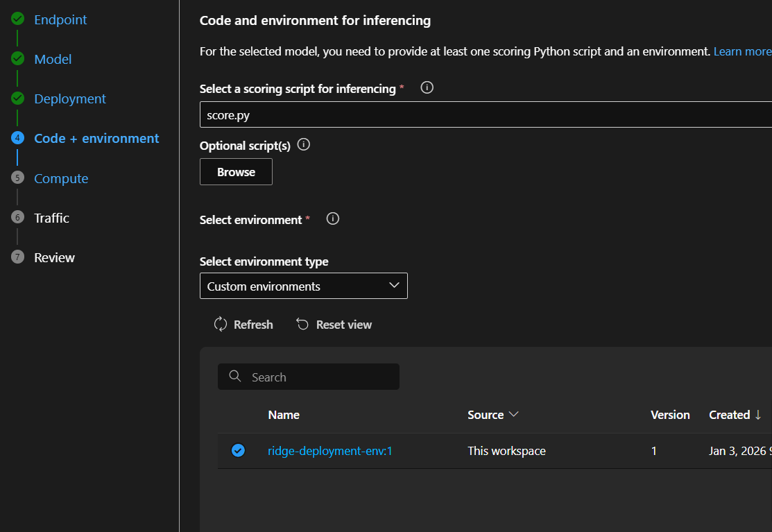This screenshot has height=532, width=772.
Task: Expand the Source column filter chevron
Action: [x=514, y=415]
